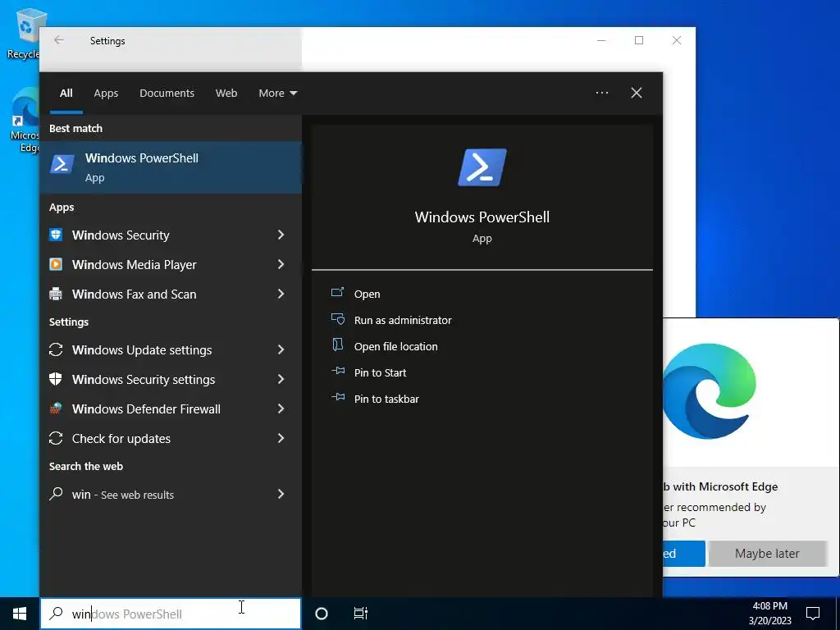Click the Windows Security app result text
The height and width of the screenshot is (630, 840).
click(121, 235)
